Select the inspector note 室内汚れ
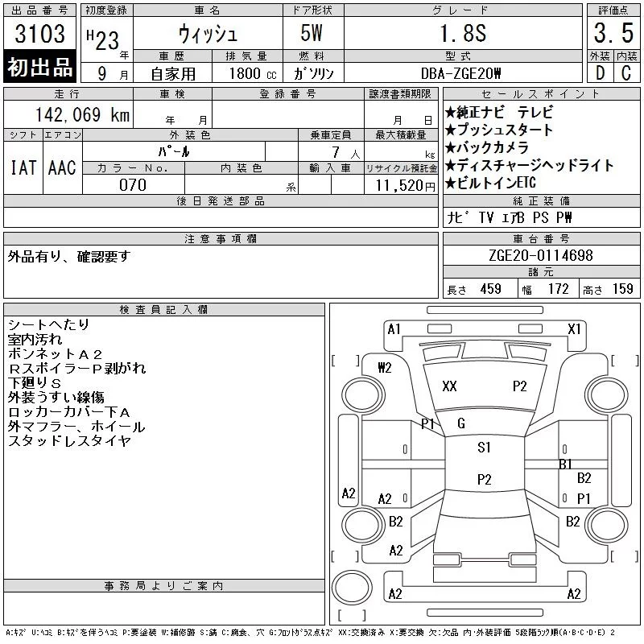The image size is (644, 644). (35, 340)
